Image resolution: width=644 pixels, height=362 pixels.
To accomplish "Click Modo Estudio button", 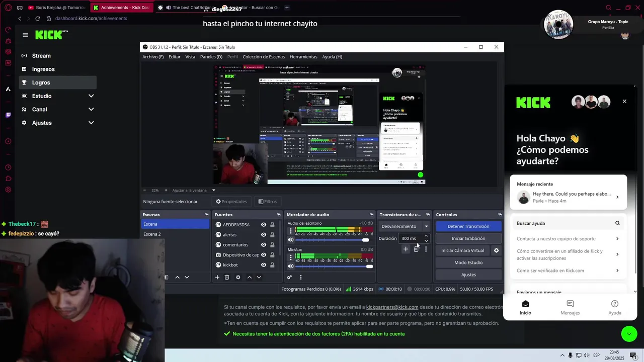I will pyautogui.click(x=468, y=262).
